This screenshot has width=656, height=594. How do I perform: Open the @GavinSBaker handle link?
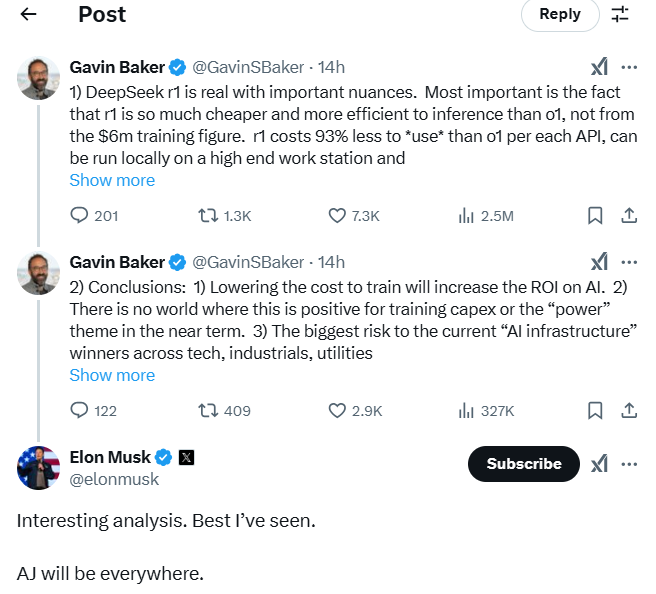click(247, 67)
